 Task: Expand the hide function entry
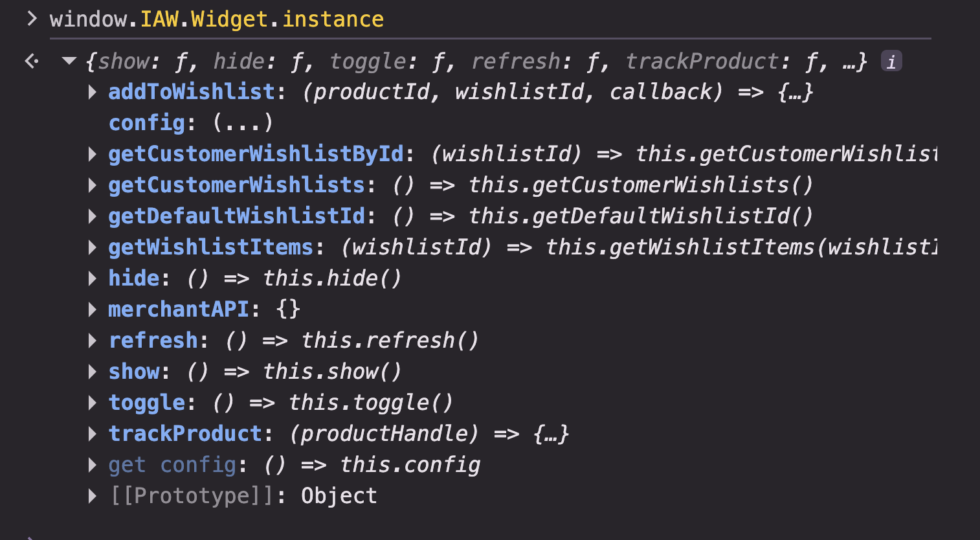coord(93,278)
